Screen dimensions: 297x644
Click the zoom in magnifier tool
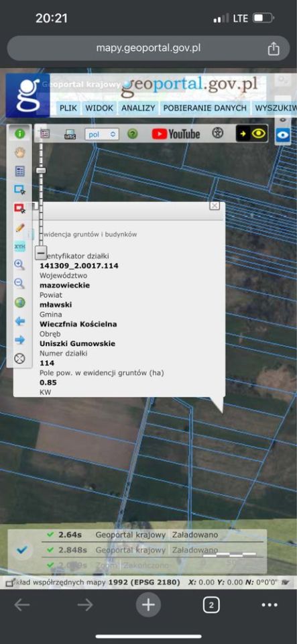19,264
